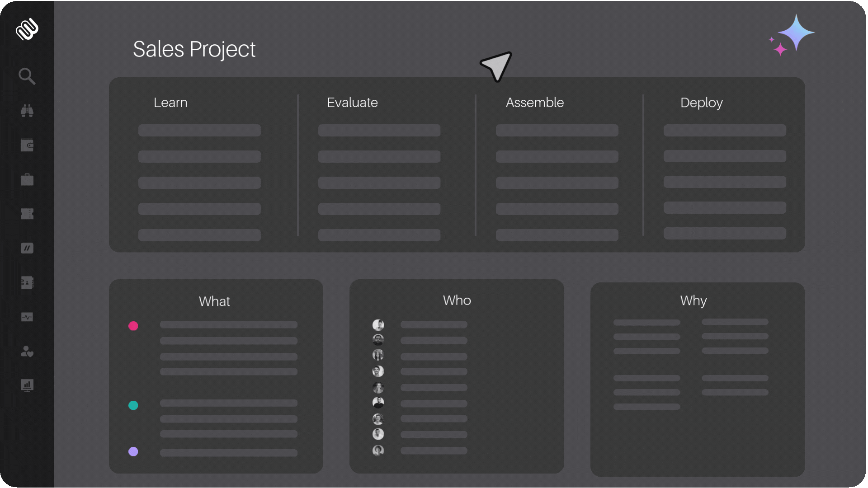Click the Sales Project title
The image size is (868, 488).
coord(194,49)
